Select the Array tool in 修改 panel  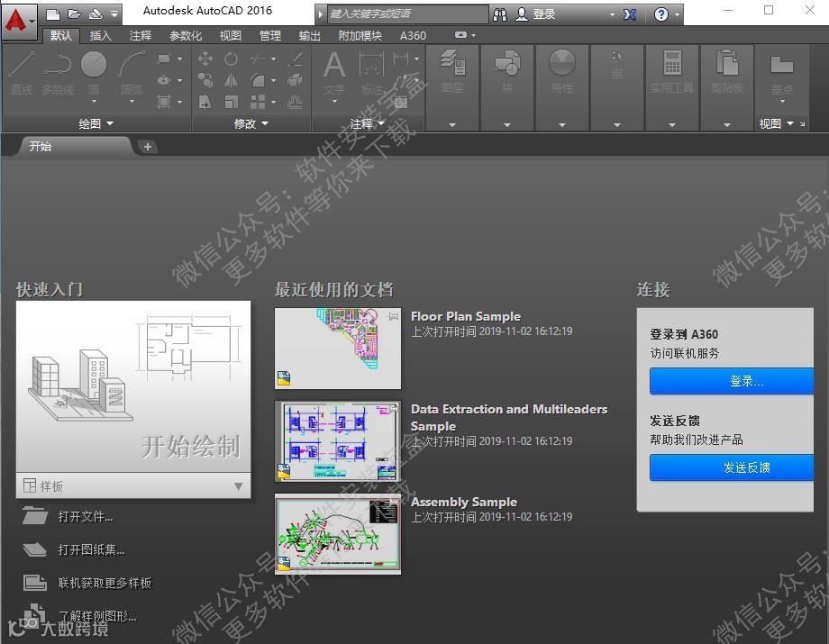click(x=258, y=102)
